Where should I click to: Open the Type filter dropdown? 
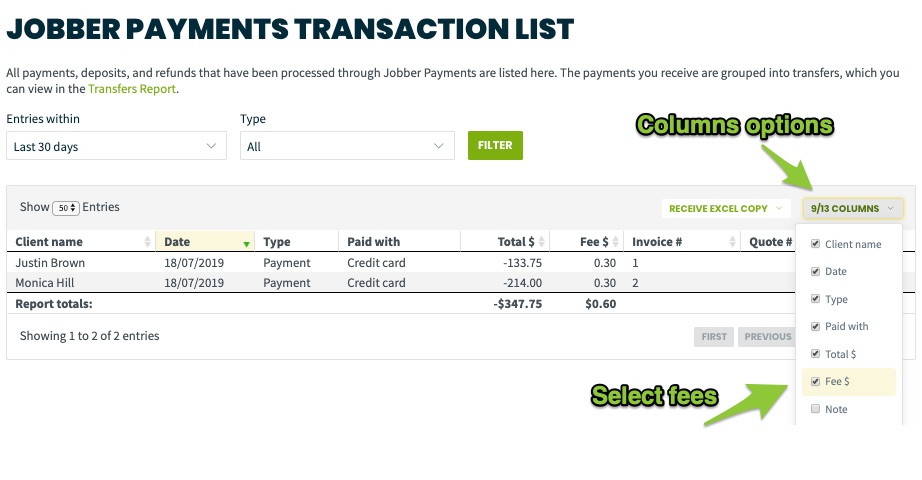point(347,146)
